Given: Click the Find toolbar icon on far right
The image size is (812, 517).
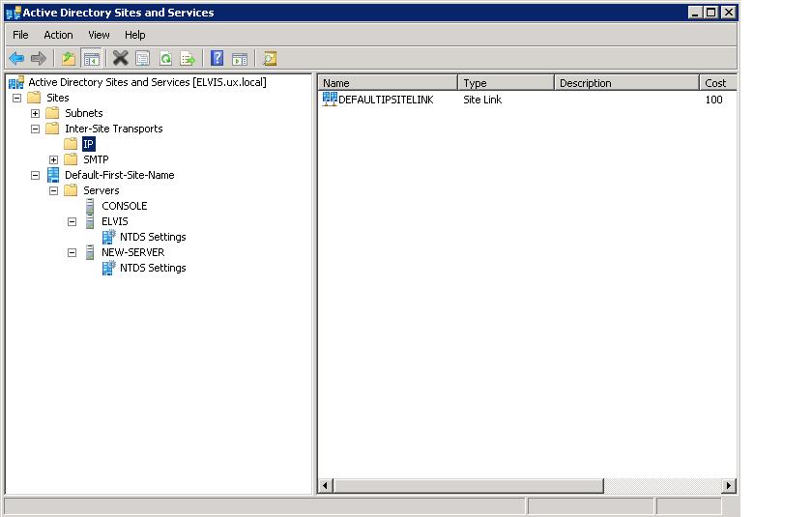Looking at the screenshot, I should (x=270, y=59).
